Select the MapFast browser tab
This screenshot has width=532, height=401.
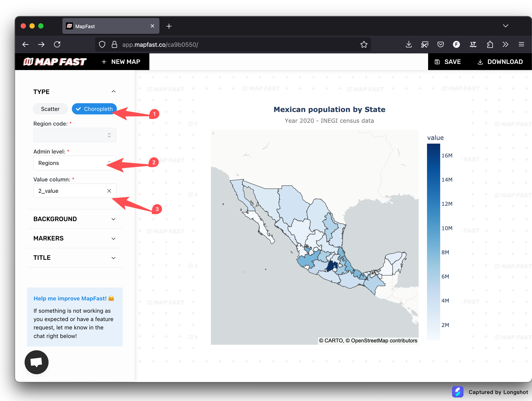(x=111, y=26)
